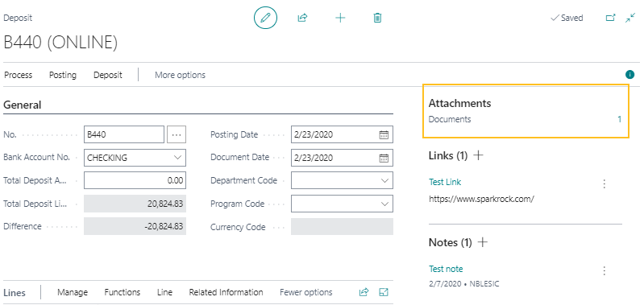The image size is (644, 305).
Task: Expand Lines section with the maximize icon
Action: pyautogui.click(x=384, y=292)
